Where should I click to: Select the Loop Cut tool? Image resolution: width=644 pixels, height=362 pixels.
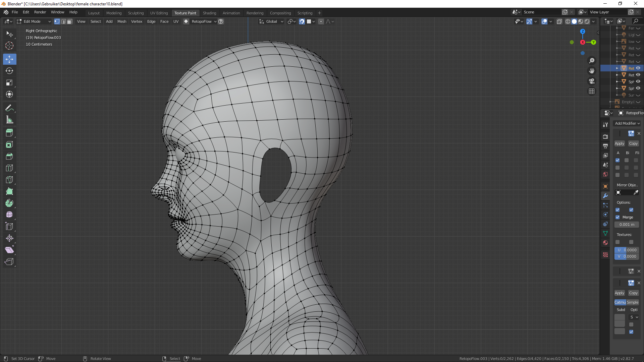coord(9,168)
